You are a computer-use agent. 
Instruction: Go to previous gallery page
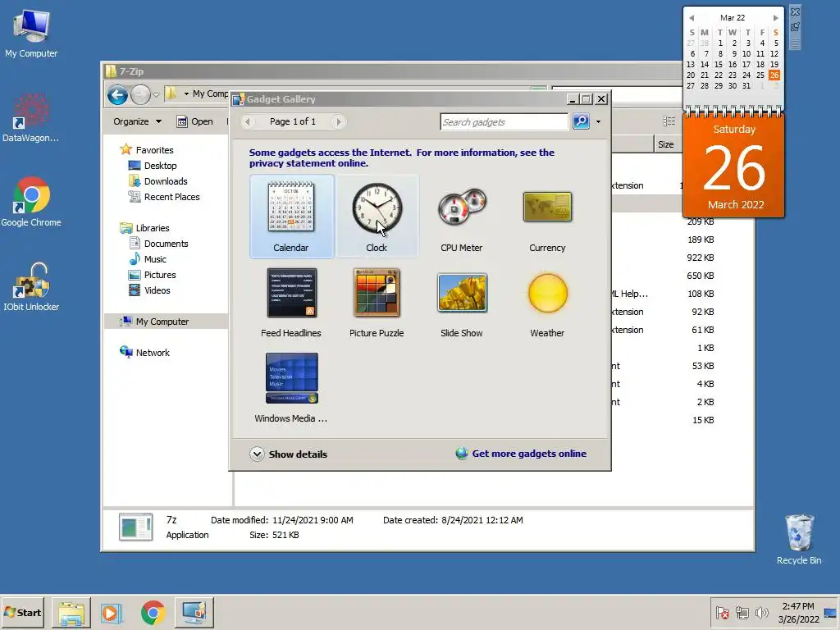tap(248, 121)
